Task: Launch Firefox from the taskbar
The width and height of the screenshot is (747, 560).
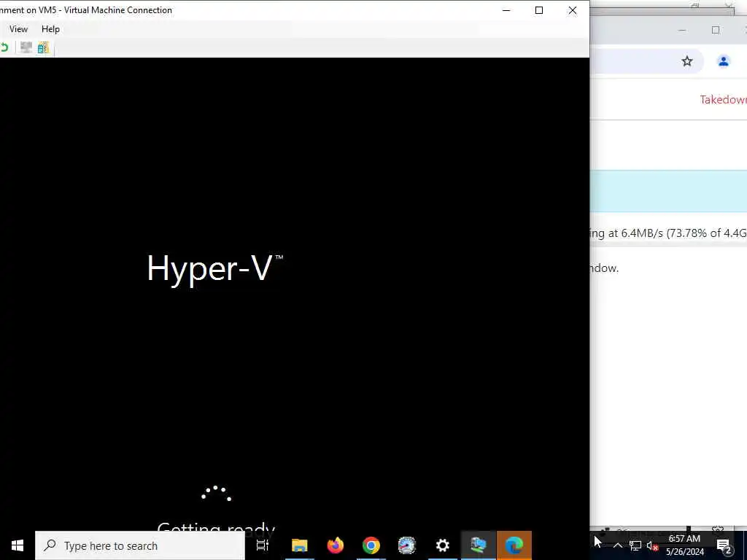Action: [336, 545]
